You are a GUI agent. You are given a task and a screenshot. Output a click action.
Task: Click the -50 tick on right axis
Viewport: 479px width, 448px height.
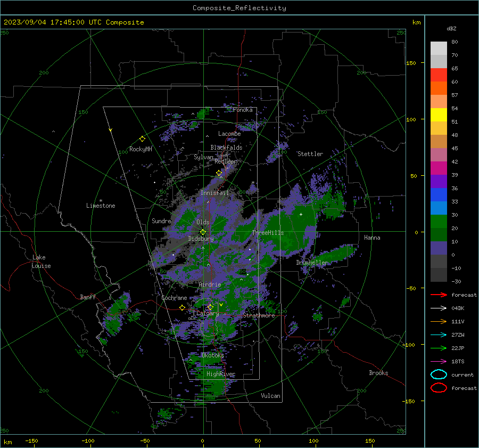tap(411, 288)
